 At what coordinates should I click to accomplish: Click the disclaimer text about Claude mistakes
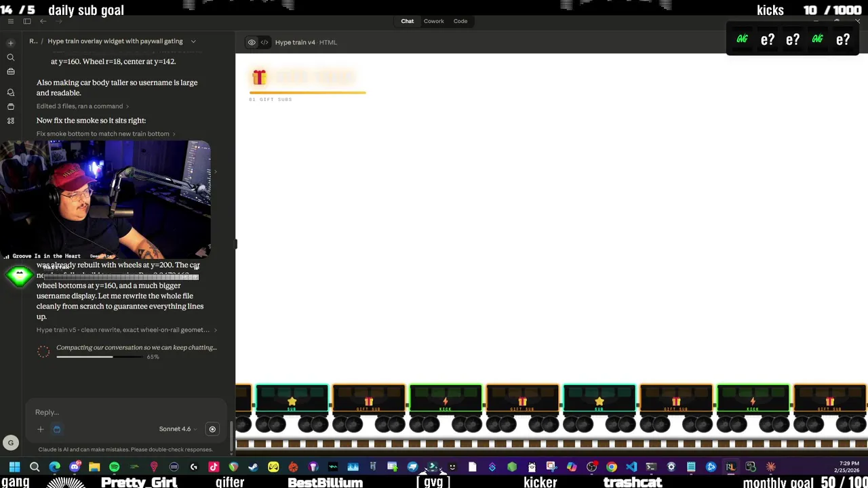125,449
